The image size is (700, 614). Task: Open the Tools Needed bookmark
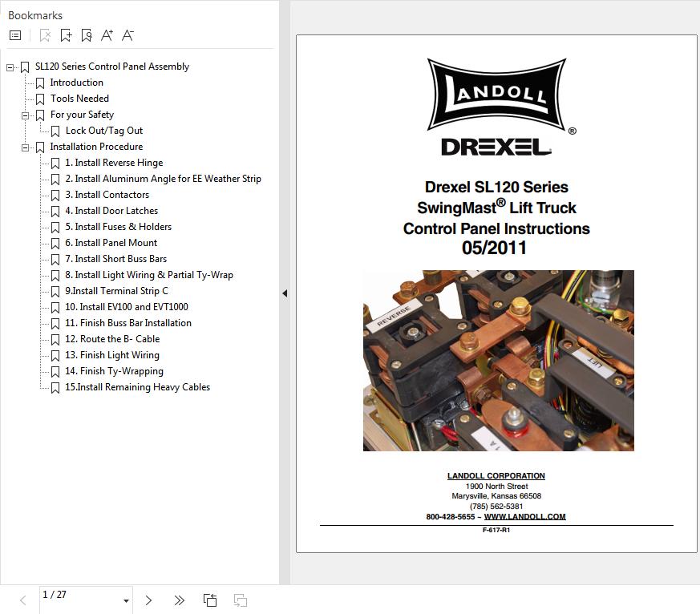tap(79, 99)
